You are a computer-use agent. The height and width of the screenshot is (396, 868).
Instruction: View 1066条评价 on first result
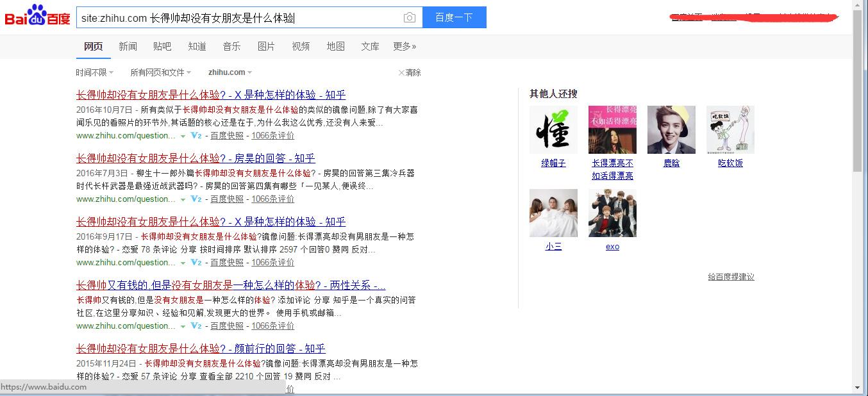tap(273, 136)
